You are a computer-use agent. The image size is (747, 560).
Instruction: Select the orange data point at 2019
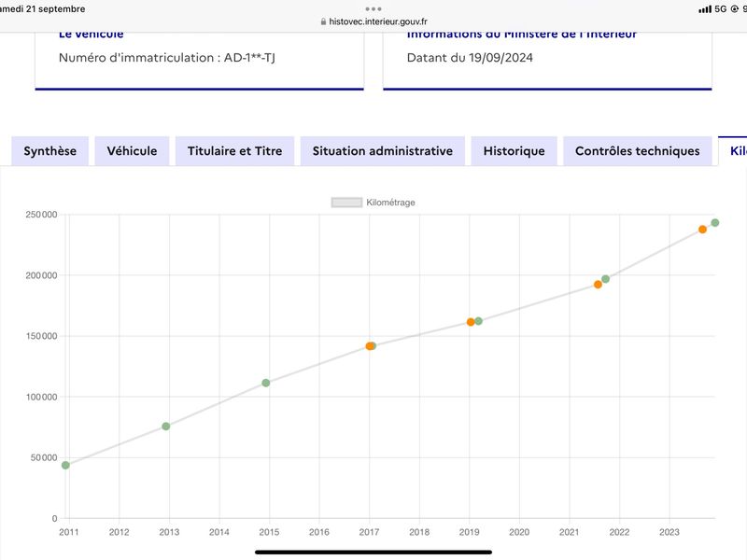pos(471,322)
